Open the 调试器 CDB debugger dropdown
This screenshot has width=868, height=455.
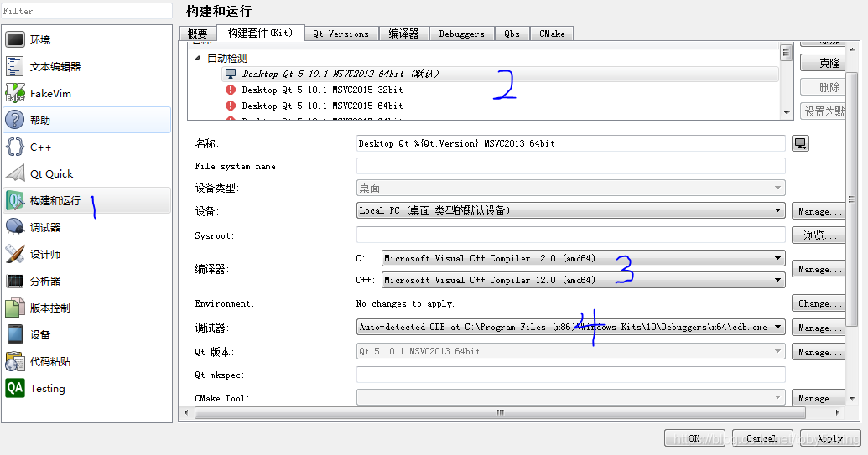(x=571, y=328)
